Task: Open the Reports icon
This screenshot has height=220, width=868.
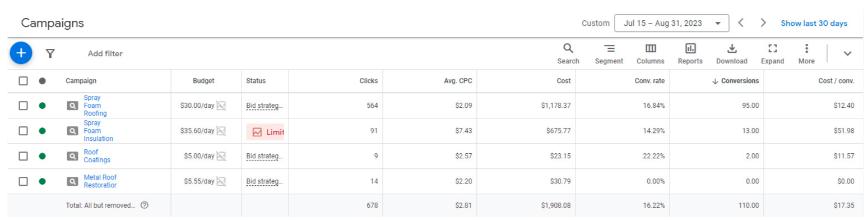Action: (690, 54)
